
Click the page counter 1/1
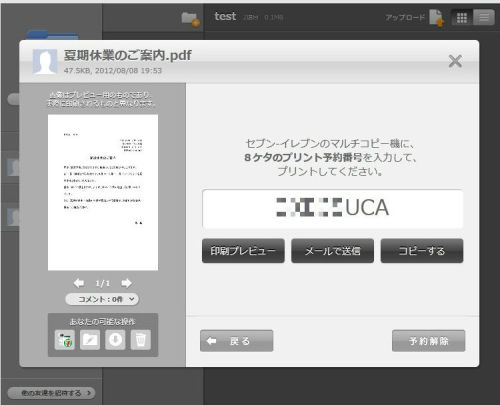click(x=103, y=283)
